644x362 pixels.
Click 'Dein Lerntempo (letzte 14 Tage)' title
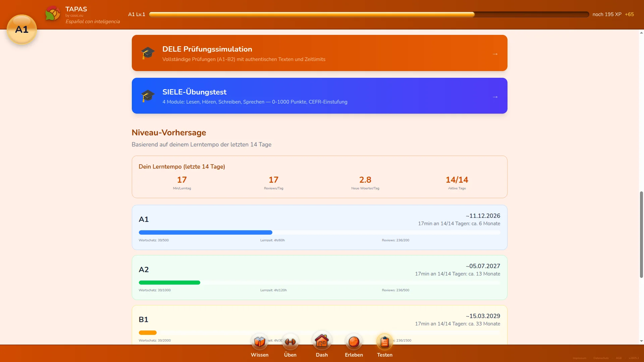coord(182,167)
